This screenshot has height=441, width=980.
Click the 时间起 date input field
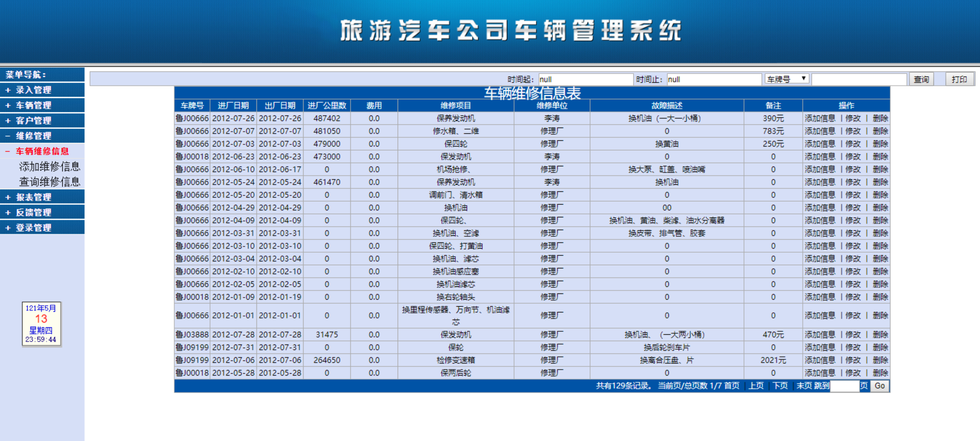tap(586, 79)
